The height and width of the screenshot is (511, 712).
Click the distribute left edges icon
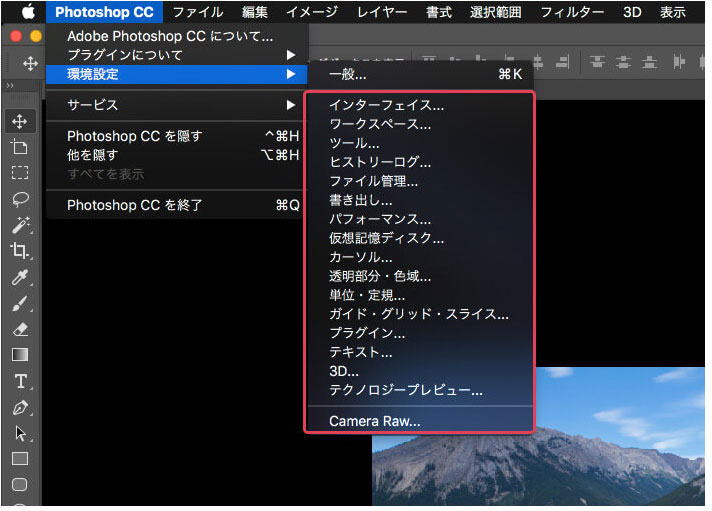click(x=679, y=62)
